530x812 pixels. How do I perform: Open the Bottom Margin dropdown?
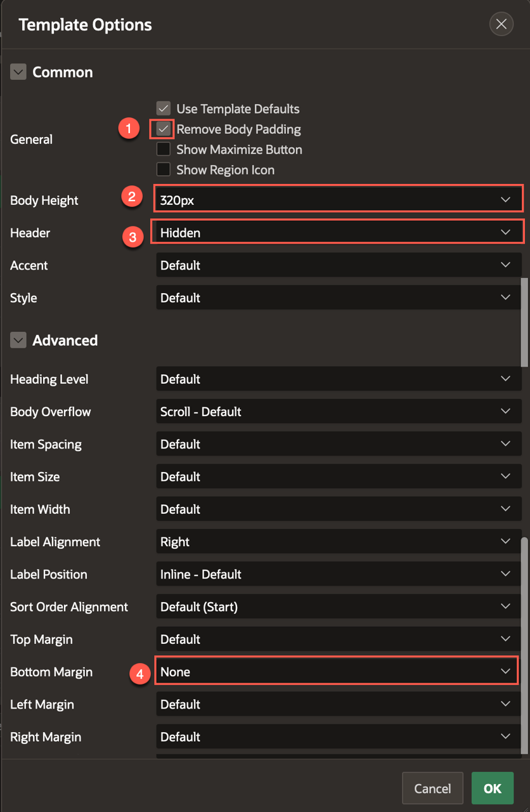(338, 672)
